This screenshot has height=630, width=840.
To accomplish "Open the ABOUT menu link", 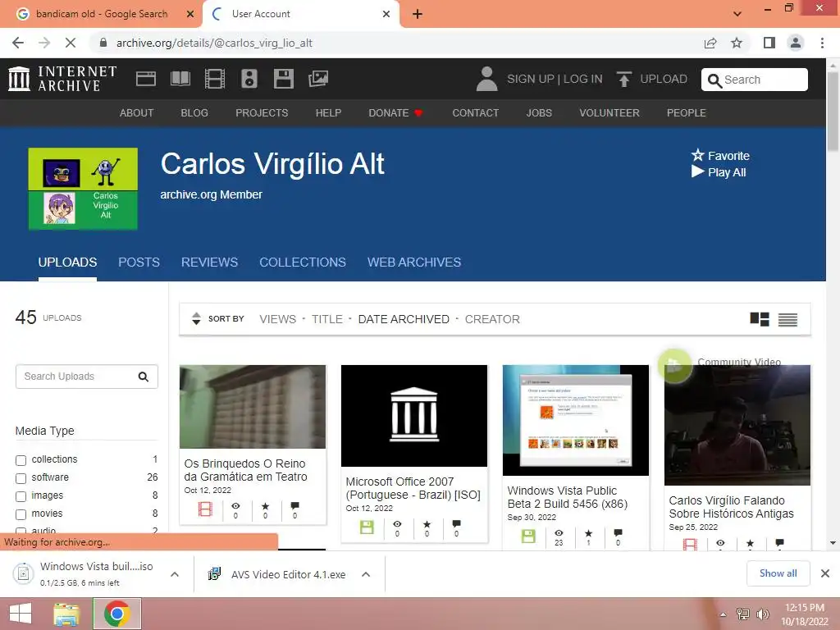I will [137, 113].
